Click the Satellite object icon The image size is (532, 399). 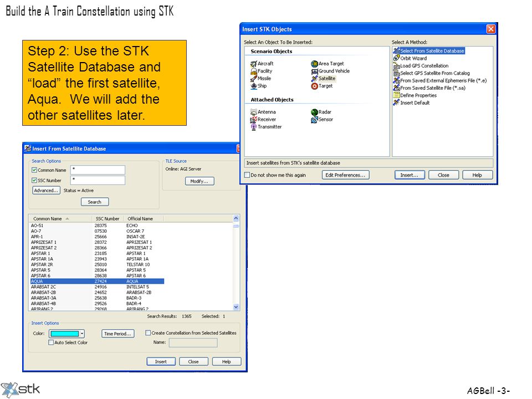click(x=315, y=79)
